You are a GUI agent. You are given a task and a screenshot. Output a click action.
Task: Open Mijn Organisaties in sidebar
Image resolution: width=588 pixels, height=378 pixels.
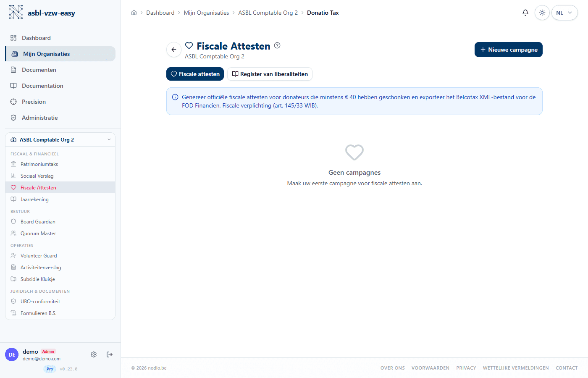click(x=60, y=54)
